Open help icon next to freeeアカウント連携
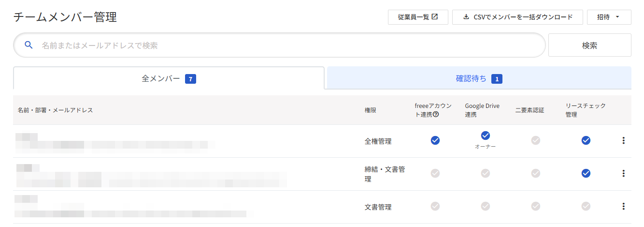Viewport: 644px width, 227px height. click(436, 114)
